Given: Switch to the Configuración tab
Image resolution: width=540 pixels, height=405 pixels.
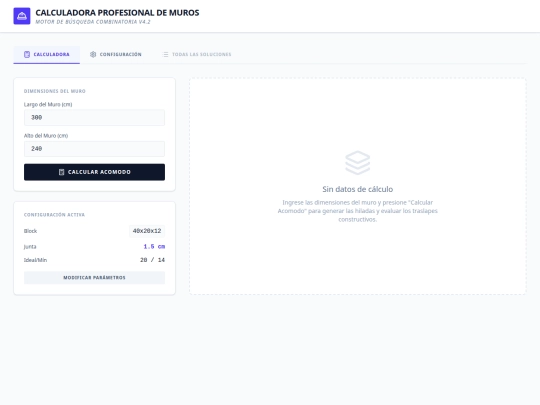Looking at the screenshot, I should (116, 54).
